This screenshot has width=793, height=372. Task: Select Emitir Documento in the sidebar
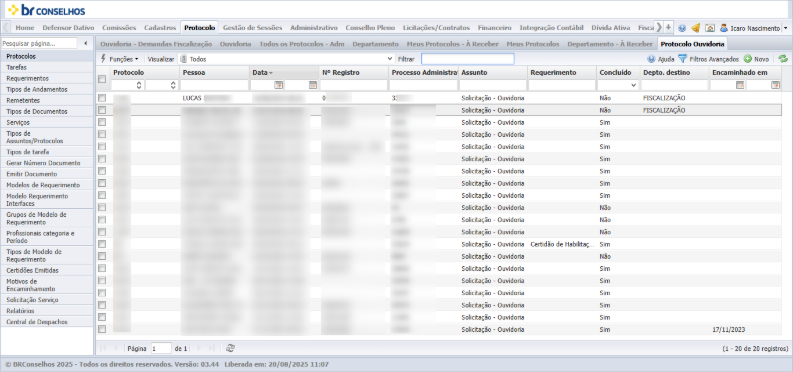pyautogui.click(x=47, y=174)
